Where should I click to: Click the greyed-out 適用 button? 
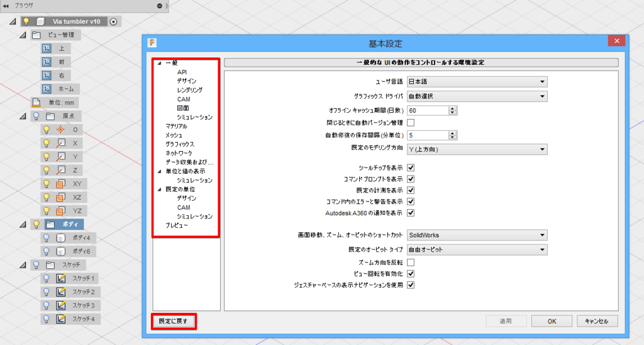click(x=506, y=321)
